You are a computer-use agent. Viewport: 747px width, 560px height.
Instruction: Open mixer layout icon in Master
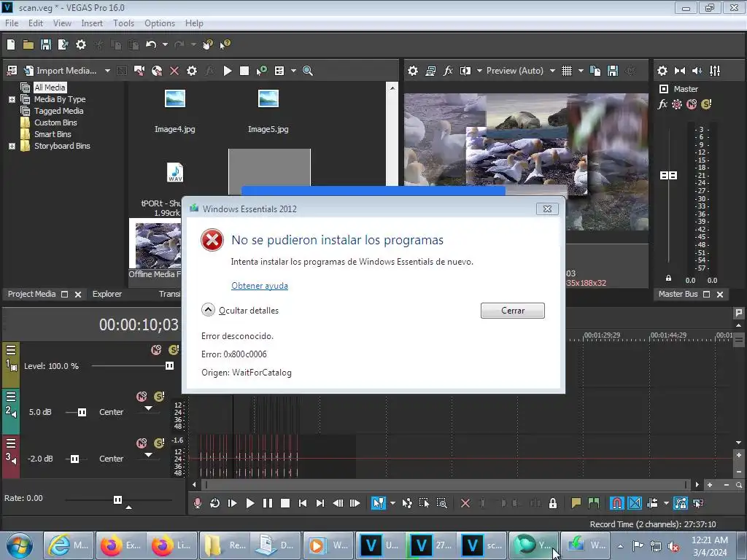coord(715,71)
